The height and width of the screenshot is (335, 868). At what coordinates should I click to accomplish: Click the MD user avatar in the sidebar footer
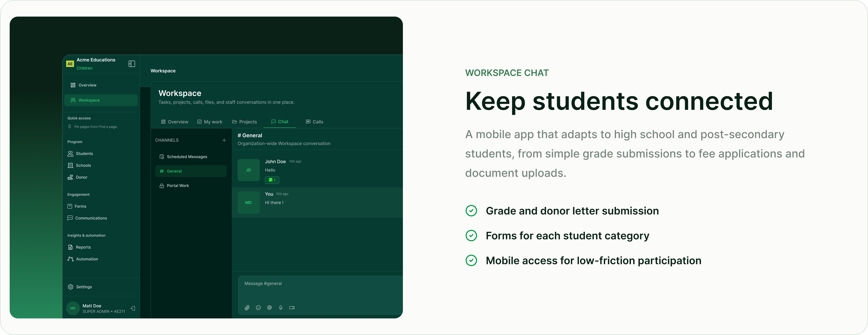[73, 308]
